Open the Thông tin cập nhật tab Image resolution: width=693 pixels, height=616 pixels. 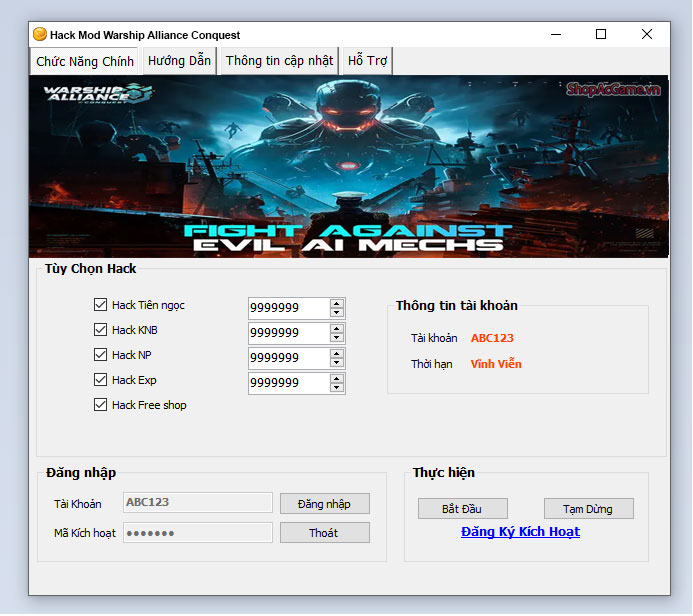(x=279, y=61)
